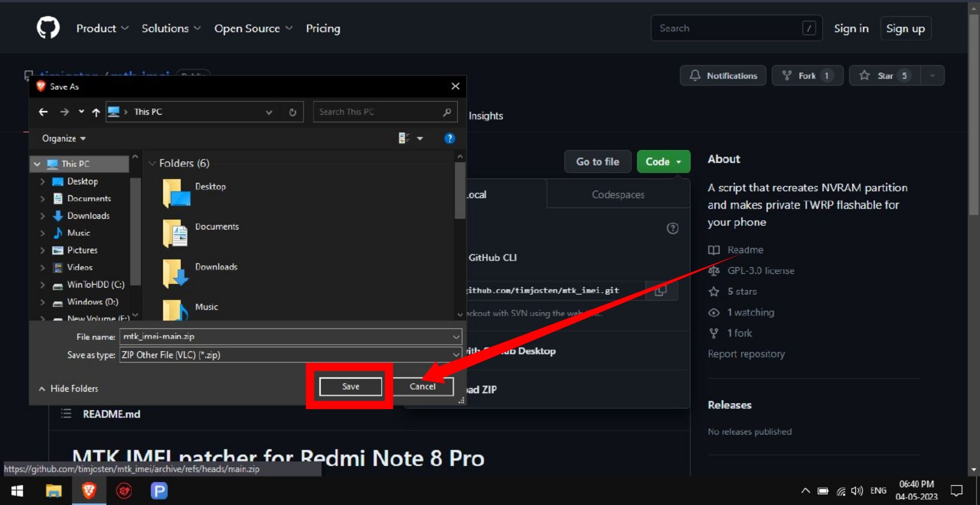980x505 pixels.
Task: Click the File name input field
Action: pyautogui.click(x=291, y=336)
